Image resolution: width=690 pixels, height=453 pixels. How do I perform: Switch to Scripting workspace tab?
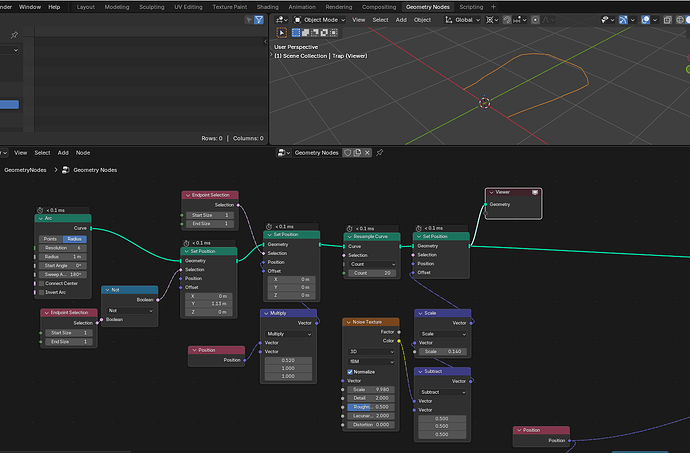[471, 7]
